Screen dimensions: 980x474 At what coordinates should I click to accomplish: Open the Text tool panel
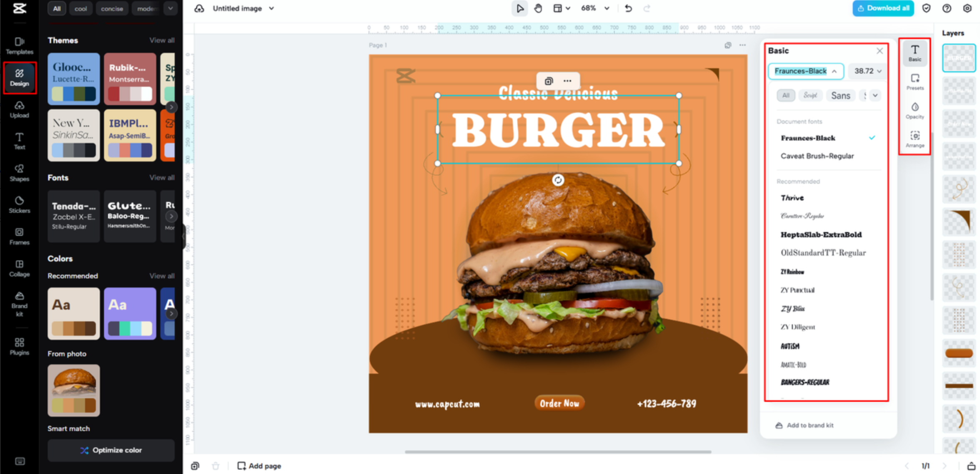[19, 141]
